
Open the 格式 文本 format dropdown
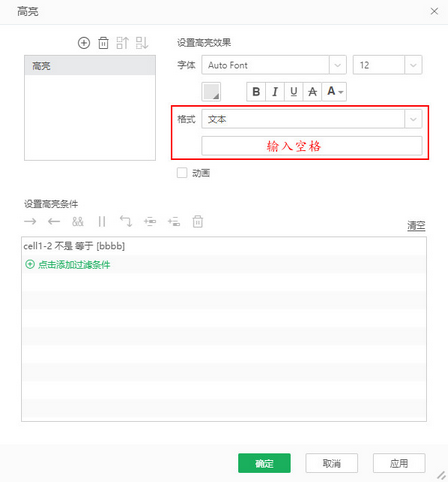312,119
